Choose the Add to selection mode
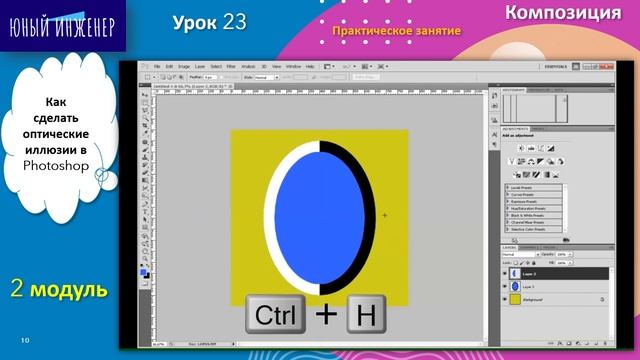640x360 pixels. click(169, 77)
